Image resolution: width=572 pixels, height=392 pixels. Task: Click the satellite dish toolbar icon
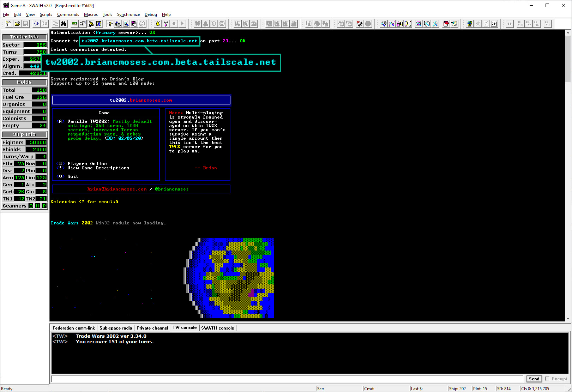[x=91, y=24]
